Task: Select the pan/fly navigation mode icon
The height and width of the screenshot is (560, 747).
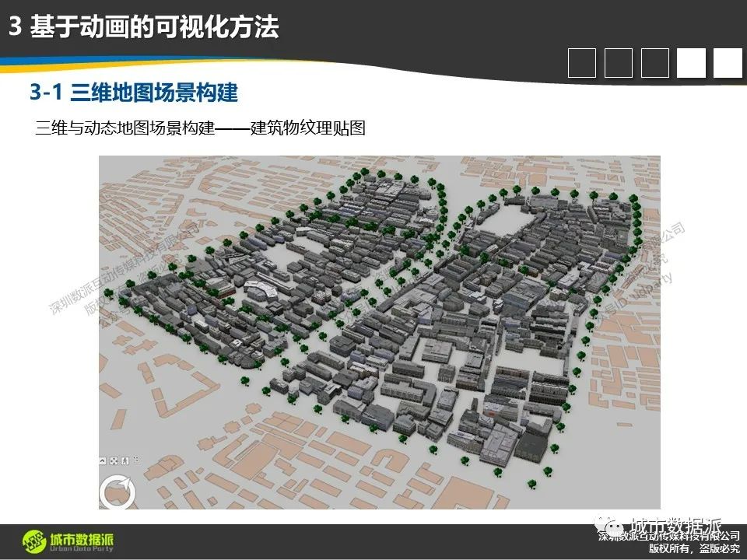Action: coord(114,460)
